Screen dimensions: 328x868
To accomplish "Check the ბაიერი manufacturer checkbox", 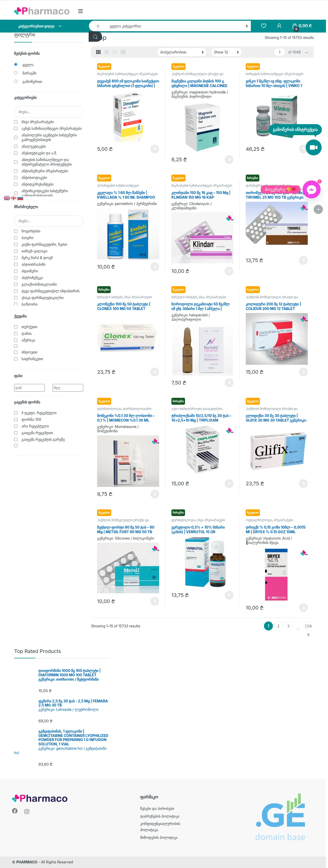I will tap(16, 238).
